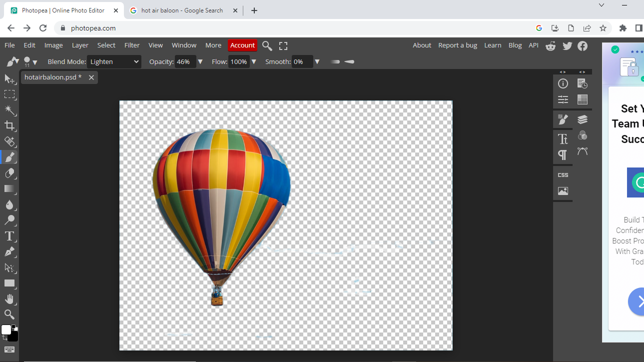This screenshot has height=362, width=644.
Task: Open the Swatches panel icon
Action: pos(582,99)
